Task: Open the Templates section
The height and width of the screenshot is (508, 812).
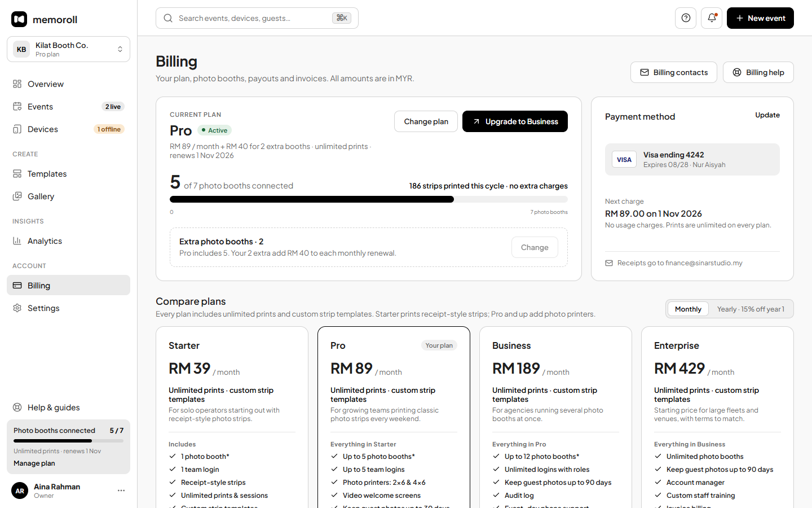Action: coord(68,174)
